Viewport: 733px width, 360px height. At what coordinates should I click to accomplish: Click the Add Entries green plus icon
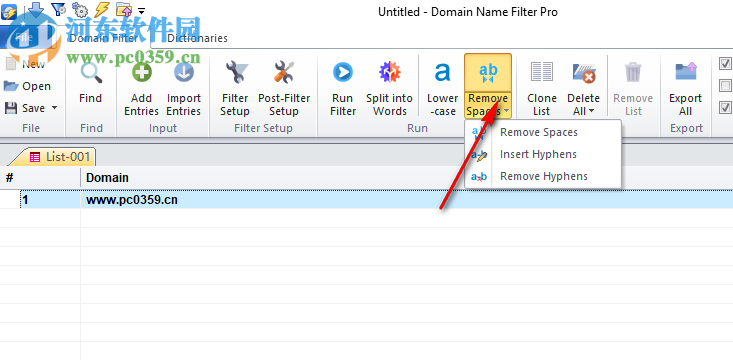click(142, 73)
